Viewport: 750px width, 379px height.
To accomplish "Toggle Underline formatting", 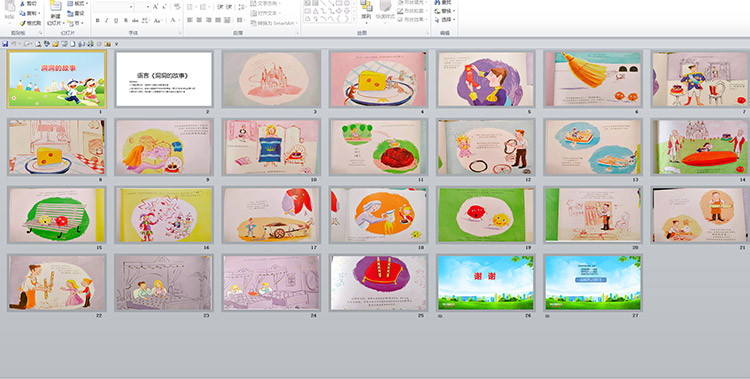I will pyautogui.click(x=116, y=21).
